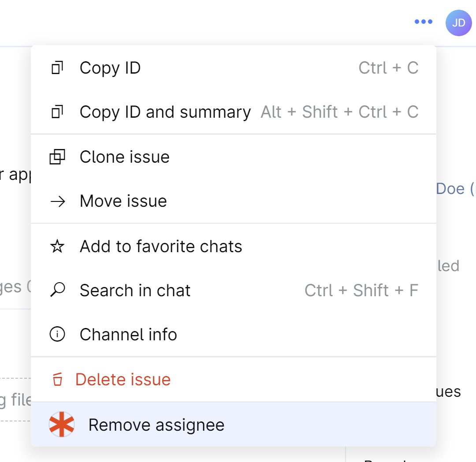Viewport: 476px width, 462px height.
Task: Select Search in chat
Action: click(x=135, y=290)
